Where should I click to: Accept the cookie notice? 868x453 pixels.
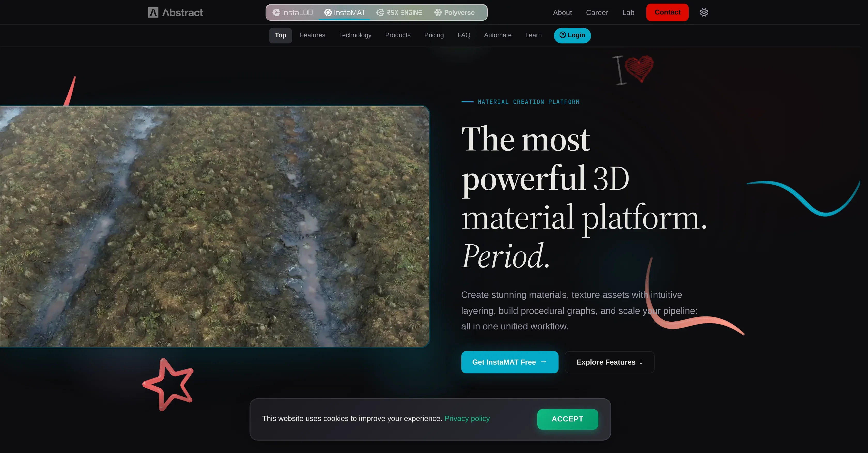click(568, 419)
